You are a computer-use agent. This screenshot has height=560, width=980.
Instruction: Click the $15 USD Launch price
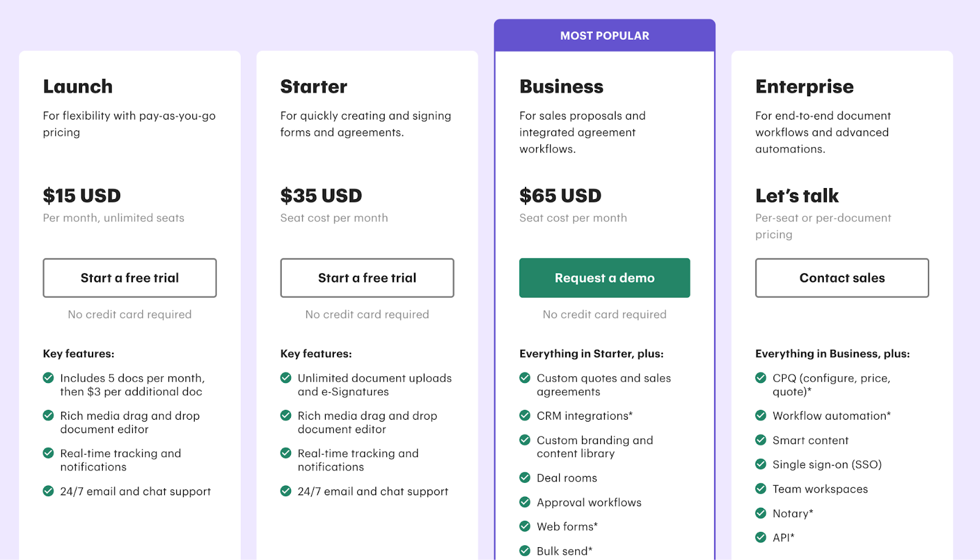(x=82, y=195)
